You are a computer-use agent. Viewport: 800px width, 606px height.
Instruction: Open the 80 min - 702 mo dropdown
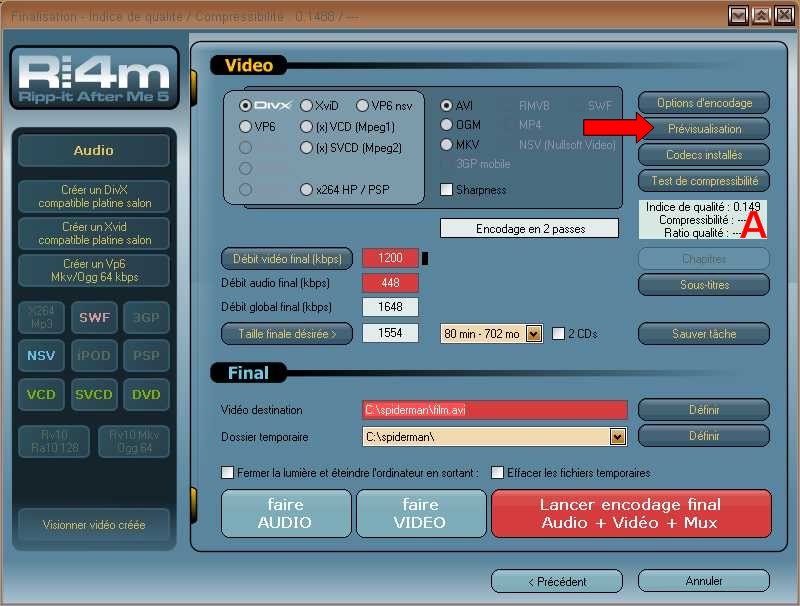click(533, 334)
